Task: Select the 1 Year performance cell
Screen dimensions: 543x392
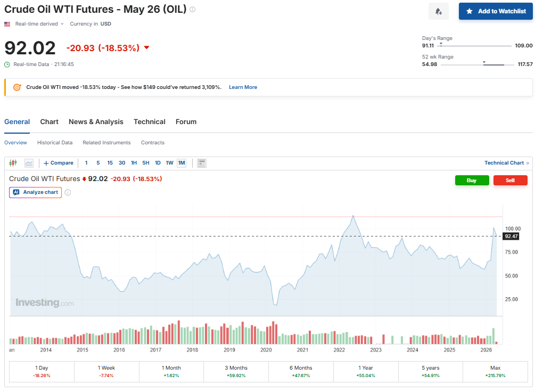Action: tap(366, 371)
